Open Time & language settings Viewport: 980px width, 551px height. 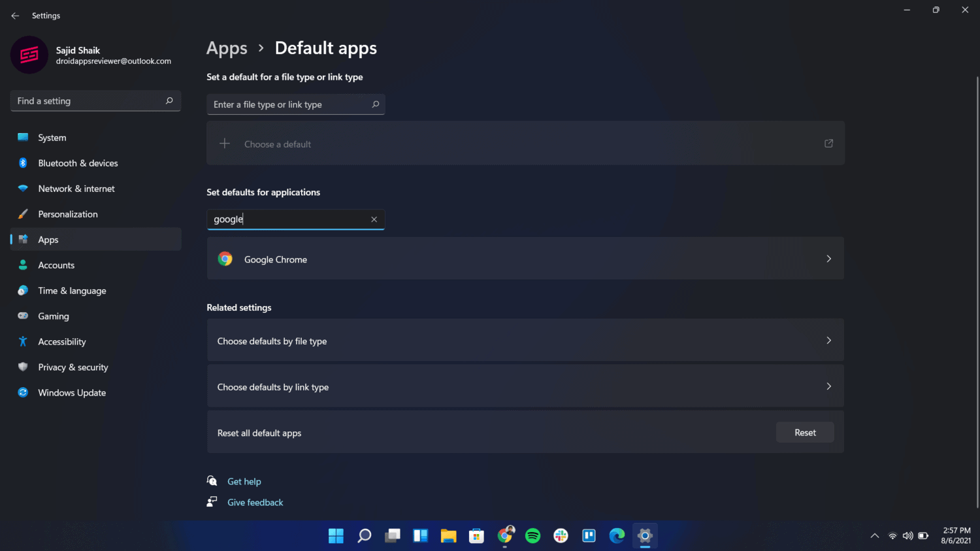pos(96,291)
